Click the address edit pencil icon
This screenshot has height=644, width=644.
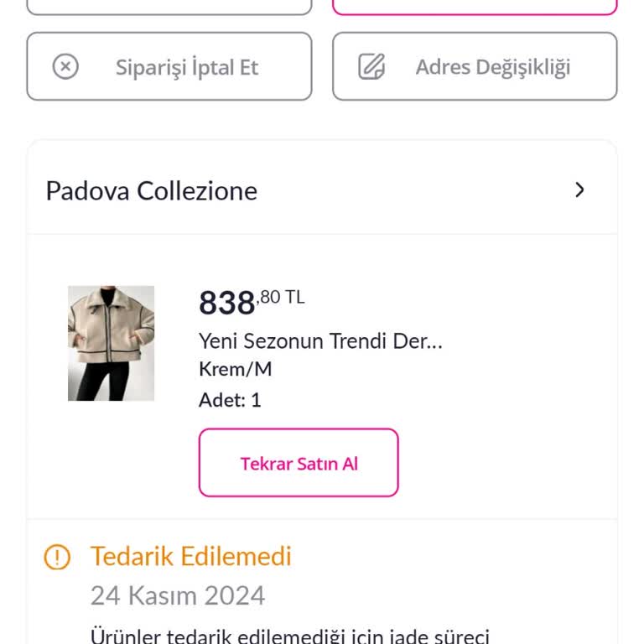[371, 66]
